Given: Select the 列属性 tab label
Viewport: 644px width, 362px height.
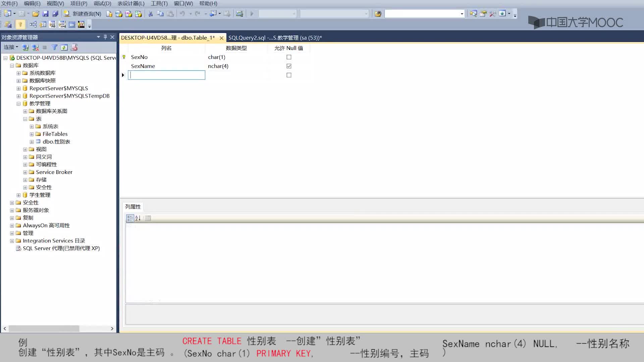Looking at the screenshot, I should [x=133, y=207].
